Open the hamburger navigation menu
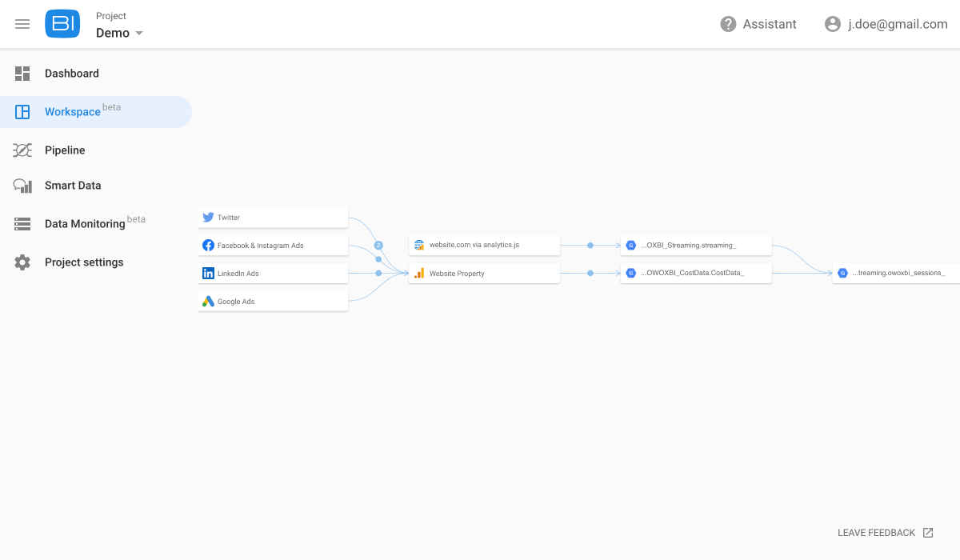Image resolution: width=960 pixels, height=560 pixels. (x=22, y=24)
